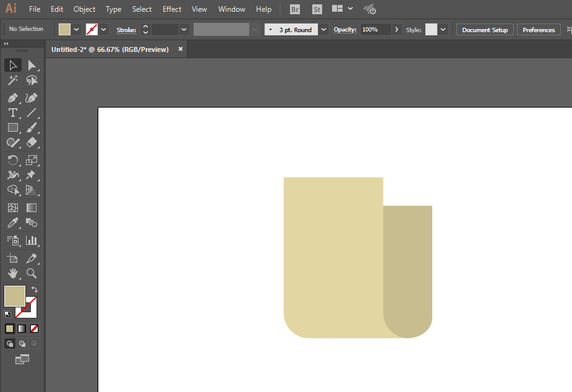Pick the Paintbrush tool
The image size is (572, 392).
tap(32, 127)
